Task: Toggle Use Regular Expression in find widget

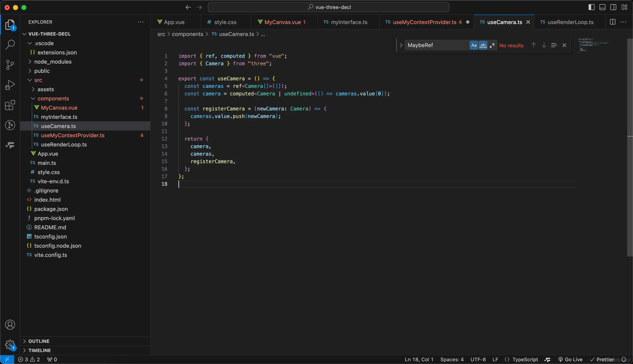Action: click(492, 45)
